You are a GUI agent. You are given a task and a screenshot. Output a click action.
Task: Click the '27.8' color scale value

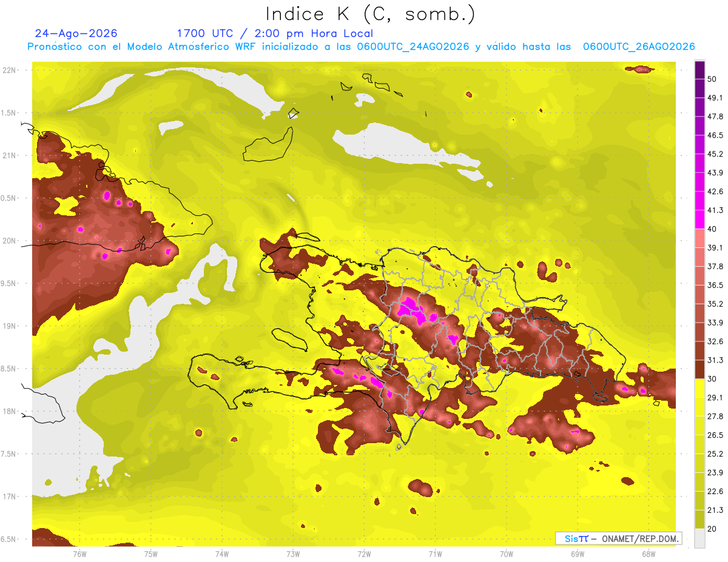715,416
